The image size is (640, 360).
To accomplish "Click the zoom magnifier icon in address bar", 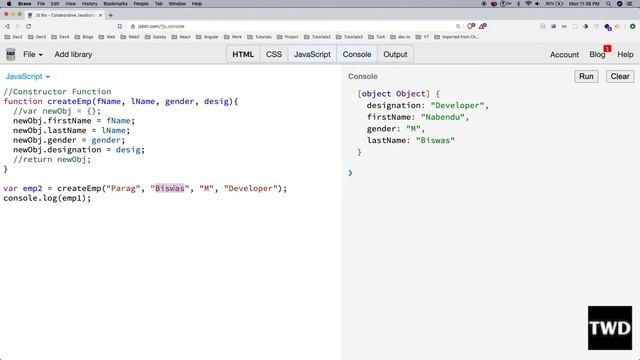I will point(458,26).
